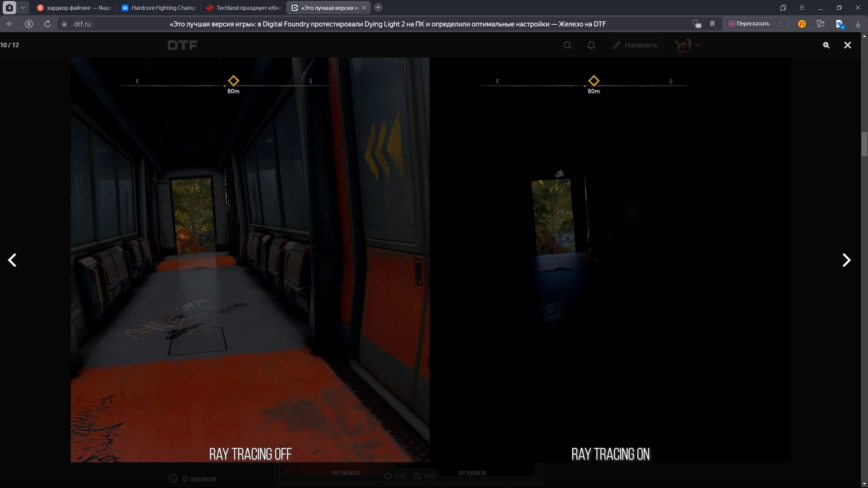The width and height of the screenshot is (868, 488).
Task: Open the translator extension icon
Action: tap(840, 24)
